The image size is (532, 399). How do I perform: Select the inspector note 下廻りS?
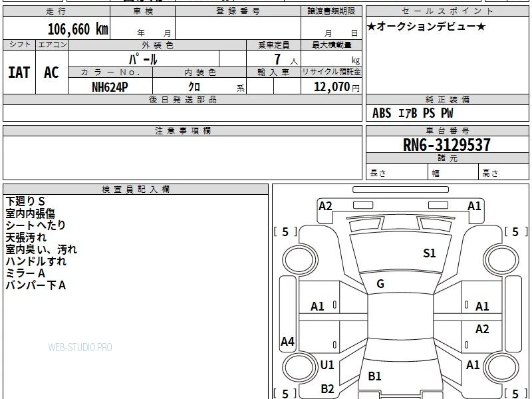(25, 201)
